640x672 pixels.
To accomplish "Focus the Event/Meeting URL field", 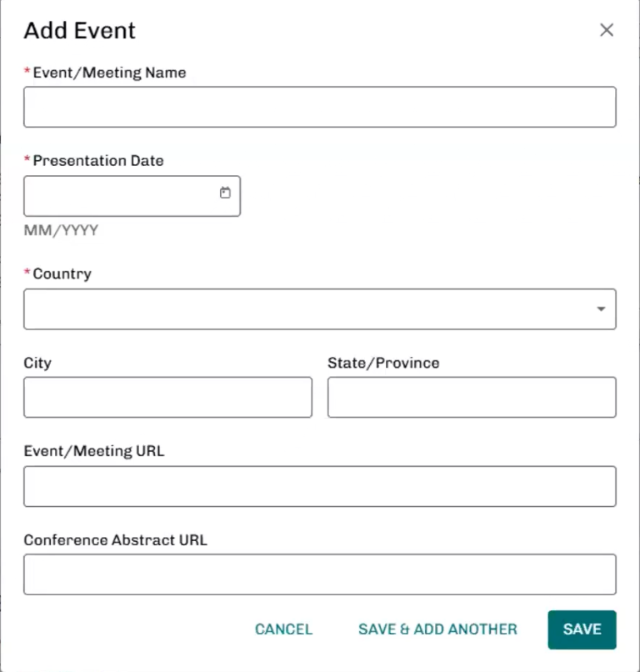I will click(319, 487).
